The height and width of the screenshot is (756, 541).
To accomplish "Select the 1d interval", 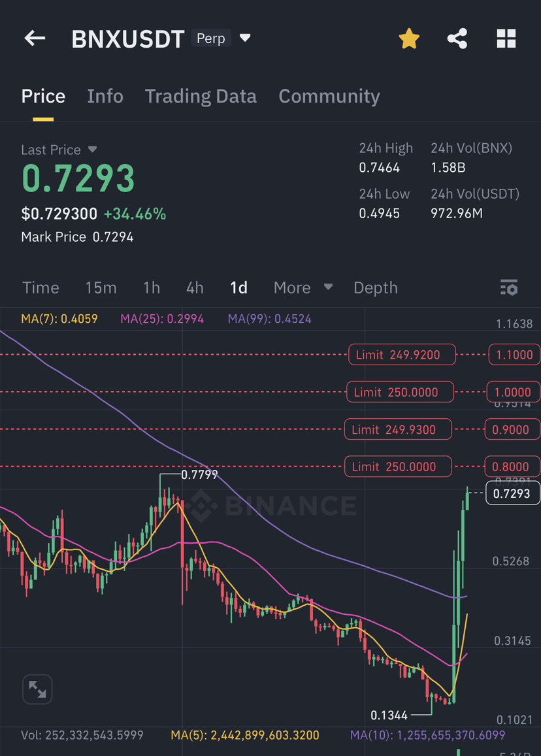I will [238, 288].
